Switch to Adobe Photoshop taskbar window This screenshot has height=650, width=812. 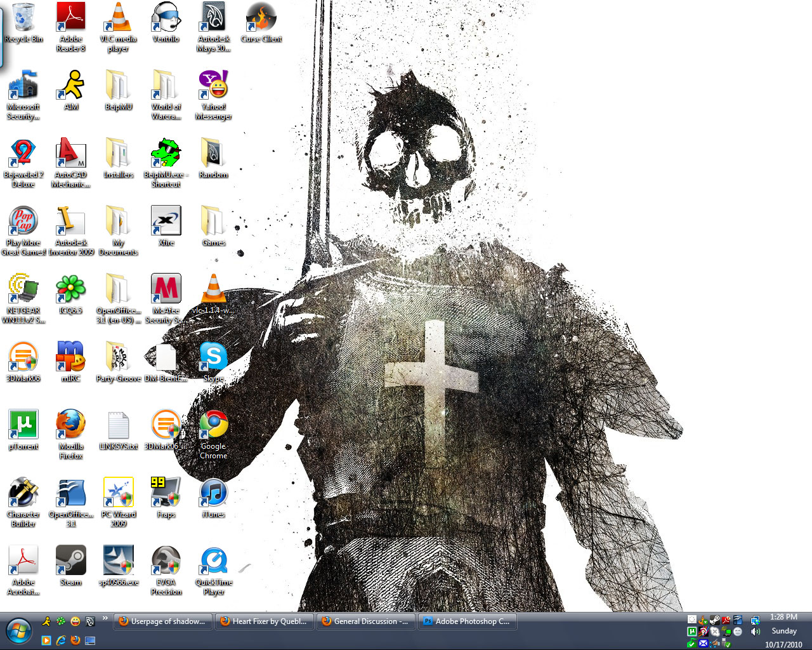466,621
